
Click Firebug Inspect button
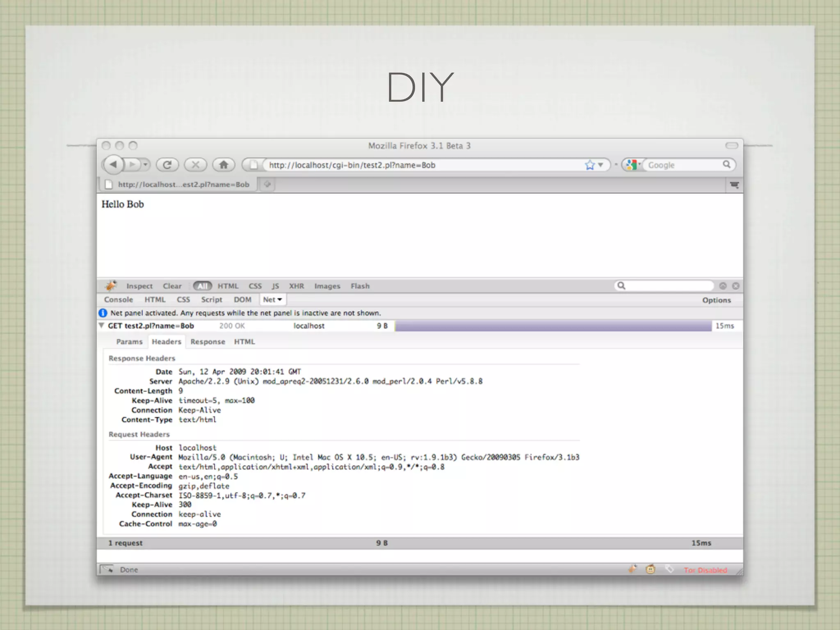click(139, 286)
